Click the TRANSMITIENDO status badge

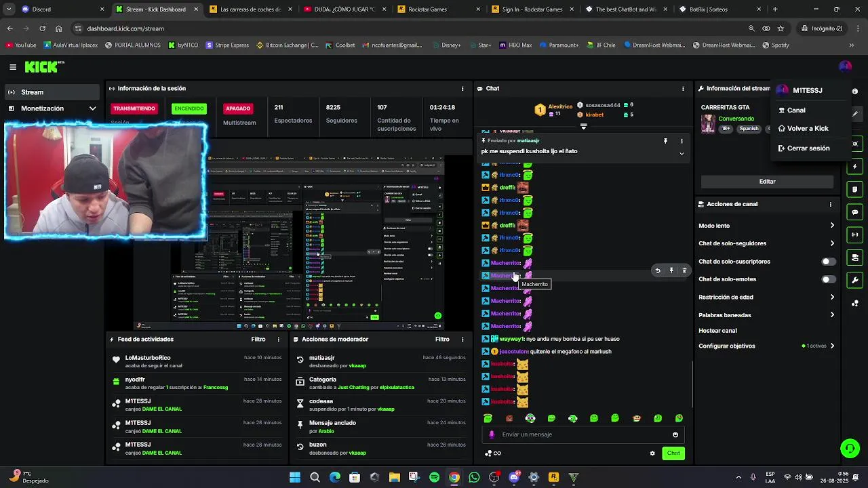click(134, 108)
